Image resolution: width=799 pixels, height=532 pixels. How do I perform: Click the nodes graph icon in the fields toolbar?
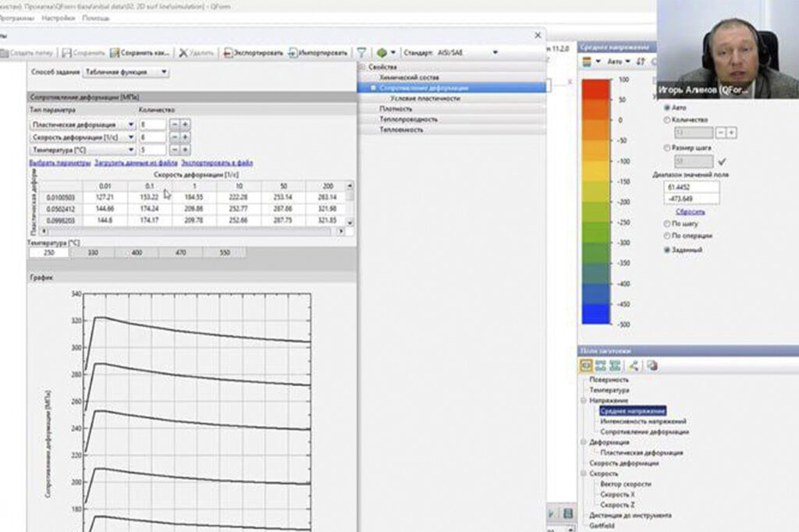point(633,365)
